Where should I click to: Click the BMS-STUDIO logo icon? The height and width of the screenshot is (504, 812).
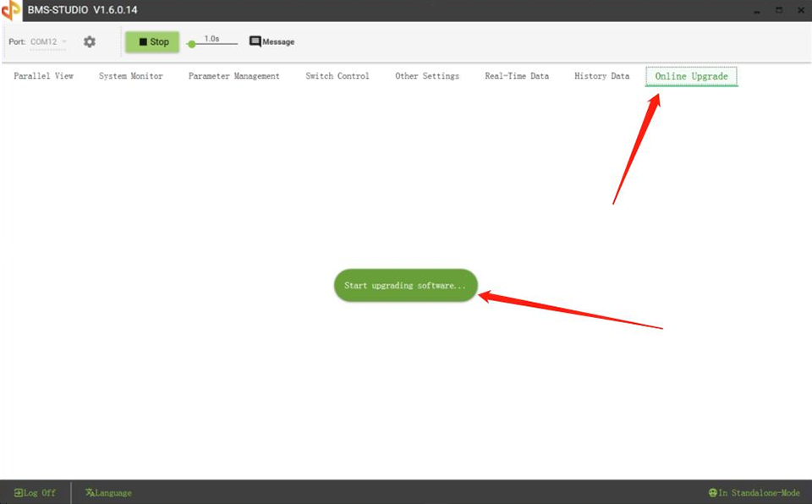coord(12,10)
